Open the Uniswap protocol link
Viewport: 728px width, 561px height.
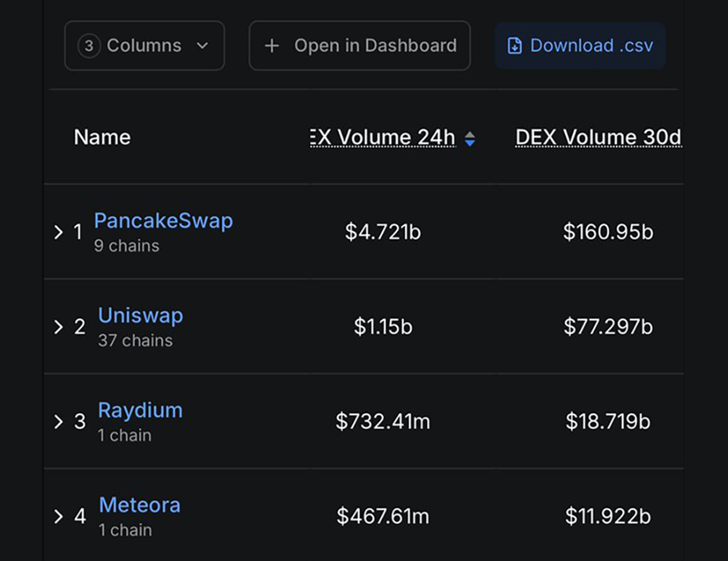pos(141,316)
